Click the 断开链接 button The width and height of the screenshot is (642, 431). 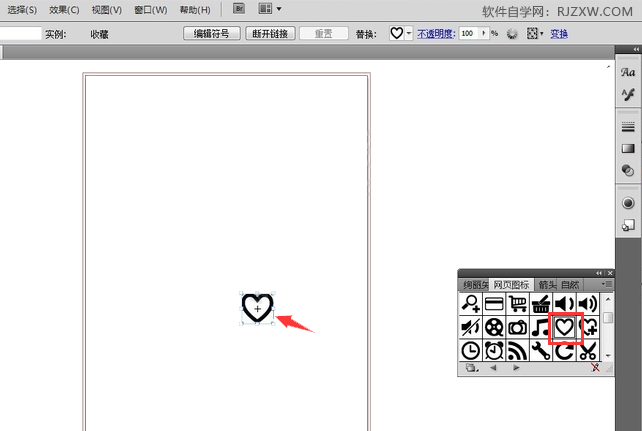click(270, 34)
